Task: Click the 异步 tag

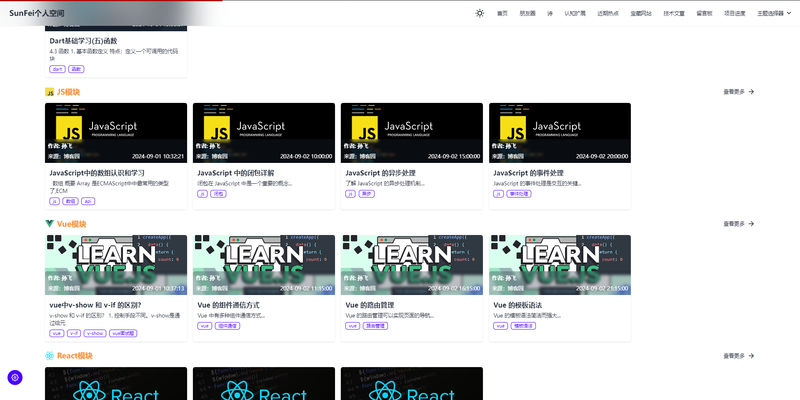Action: [366, 194]
